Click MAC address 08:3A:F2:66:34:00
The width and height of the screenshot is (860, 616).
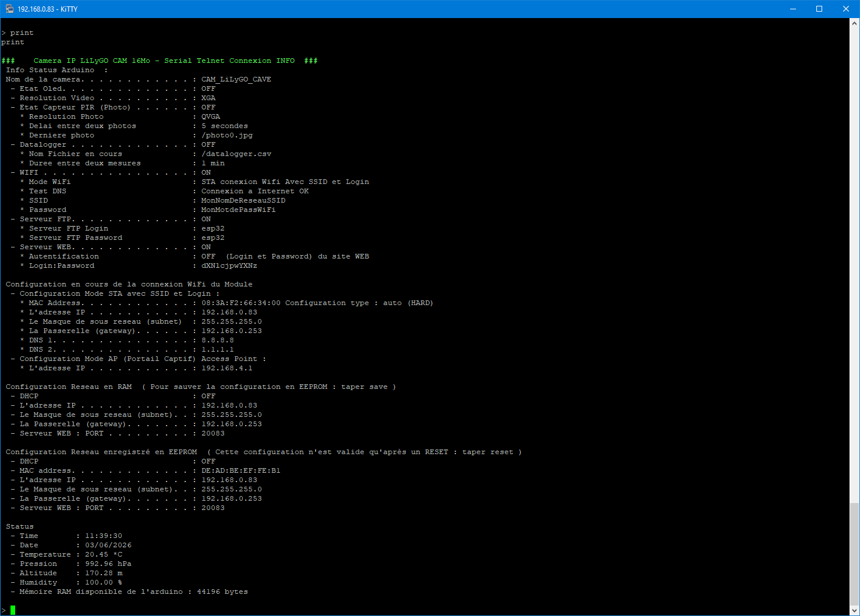[241, 303]
